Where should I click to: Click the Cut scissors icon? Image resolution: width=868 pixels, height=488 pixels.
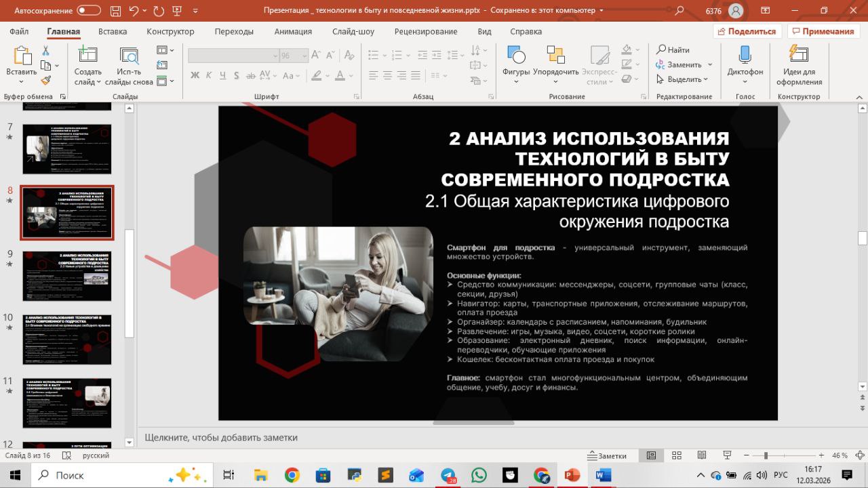coord(46,51)
